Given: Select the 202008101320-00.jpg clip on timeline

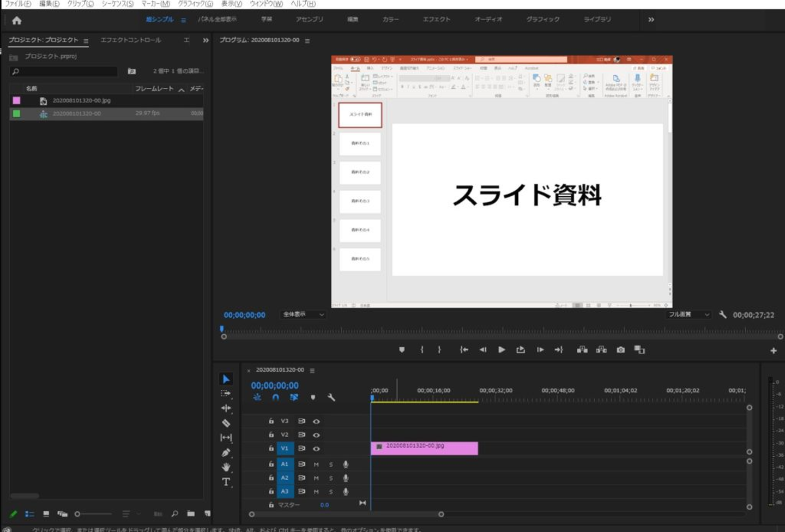Looking at the screenshot, I should (424, 448).
